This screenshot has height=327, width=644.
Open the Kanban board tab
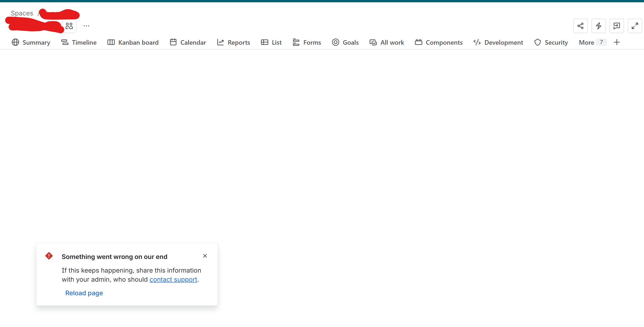tap(133, 42)
